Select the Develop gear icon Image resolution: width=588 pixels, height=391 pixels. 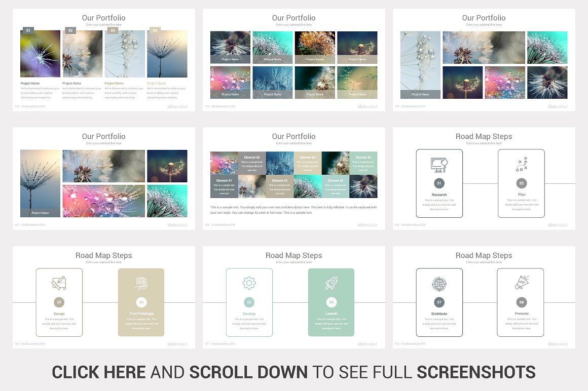(249, 283)
